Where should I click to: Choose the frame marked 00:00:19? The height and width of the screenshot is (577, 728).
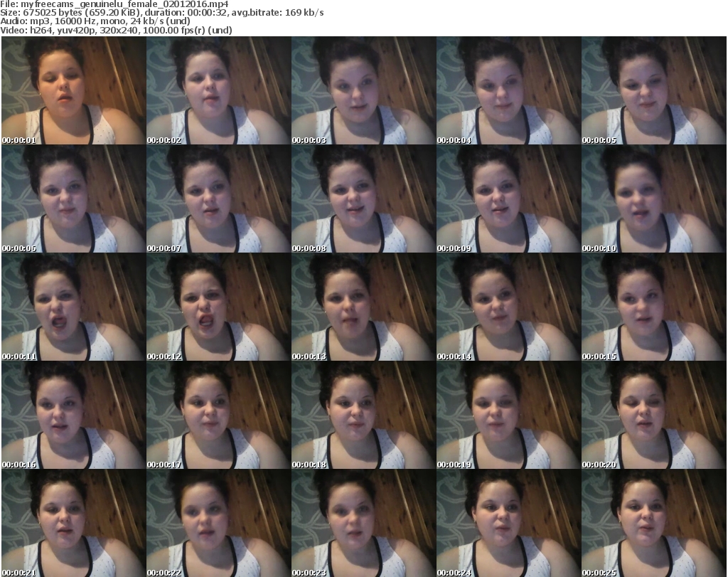[x=509, y=415]
